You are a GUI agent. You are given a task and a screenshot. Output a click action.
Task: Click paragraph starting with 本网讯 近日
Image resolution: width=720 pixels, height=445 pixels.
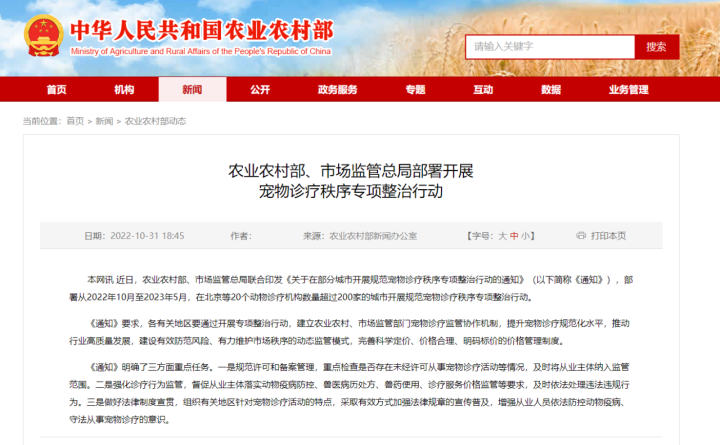tap(351, 288)
